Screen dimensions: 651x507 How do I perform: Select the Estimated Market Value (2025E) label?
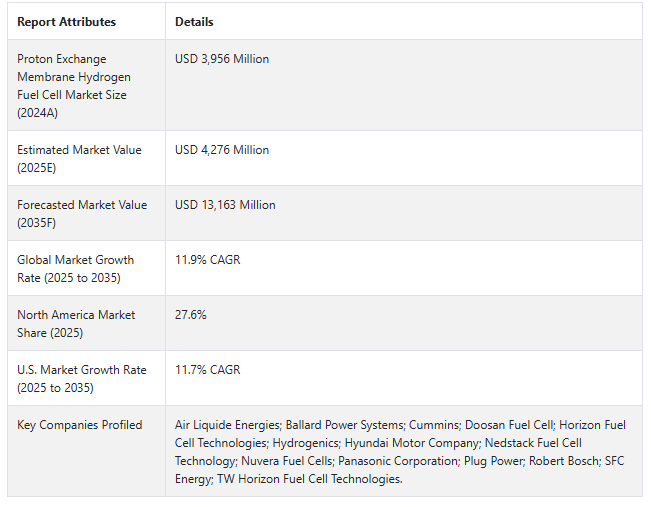79,158
